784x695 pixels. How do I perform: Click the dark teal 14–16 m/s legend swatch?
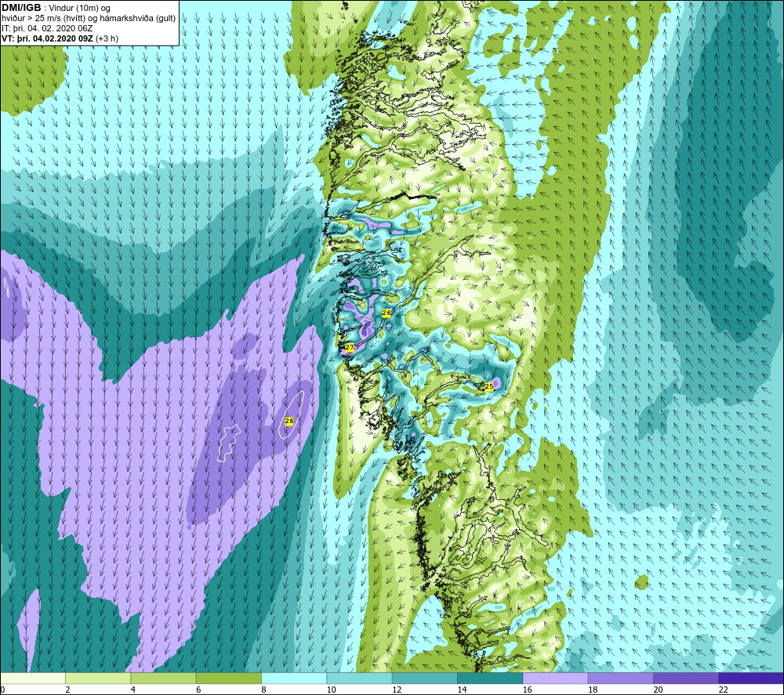click(490, 678)
